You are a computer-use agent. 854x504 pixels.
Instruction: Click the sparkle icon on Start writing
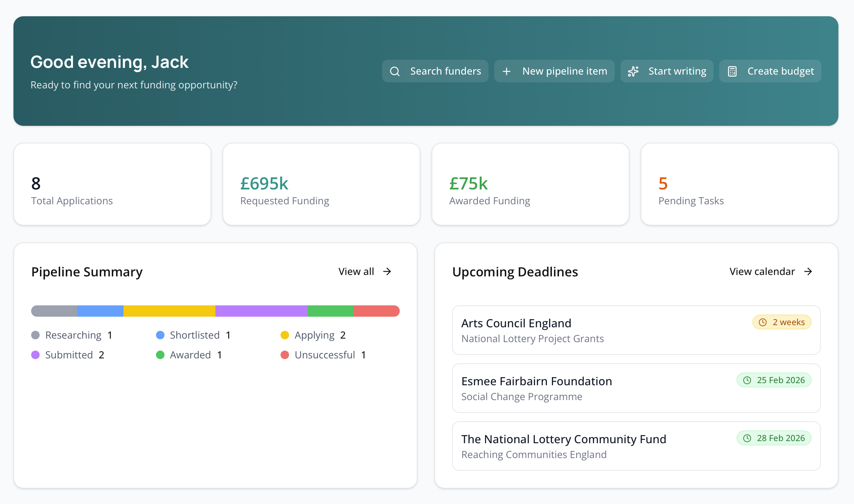(633, 71)
